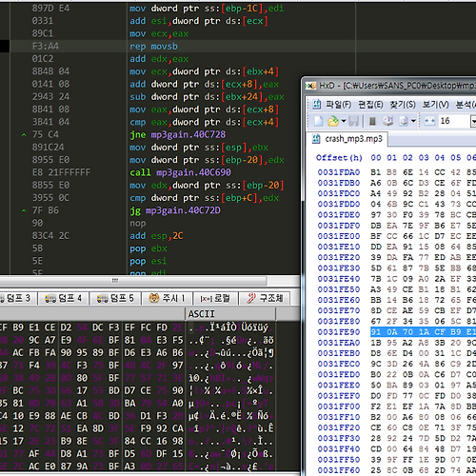Select the add esp,2C instruction

point(156,236)
